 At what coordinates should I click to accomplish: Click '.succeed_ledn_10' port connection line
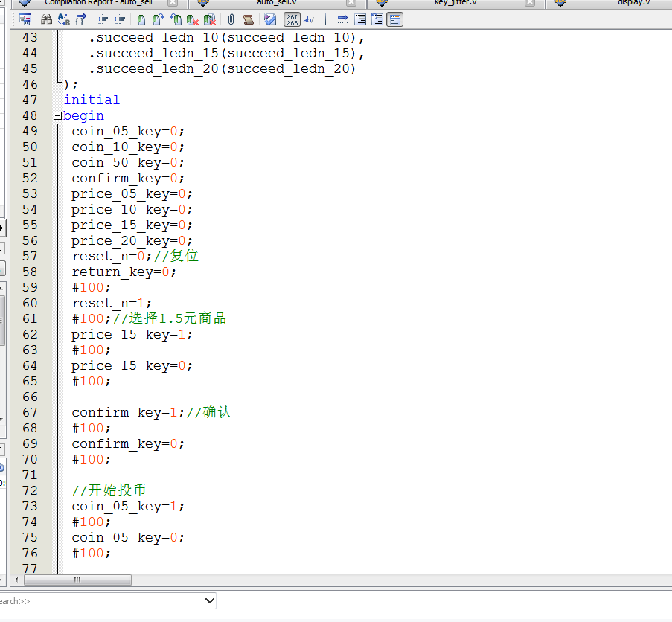pyautogui.click(x=226, y=38)
